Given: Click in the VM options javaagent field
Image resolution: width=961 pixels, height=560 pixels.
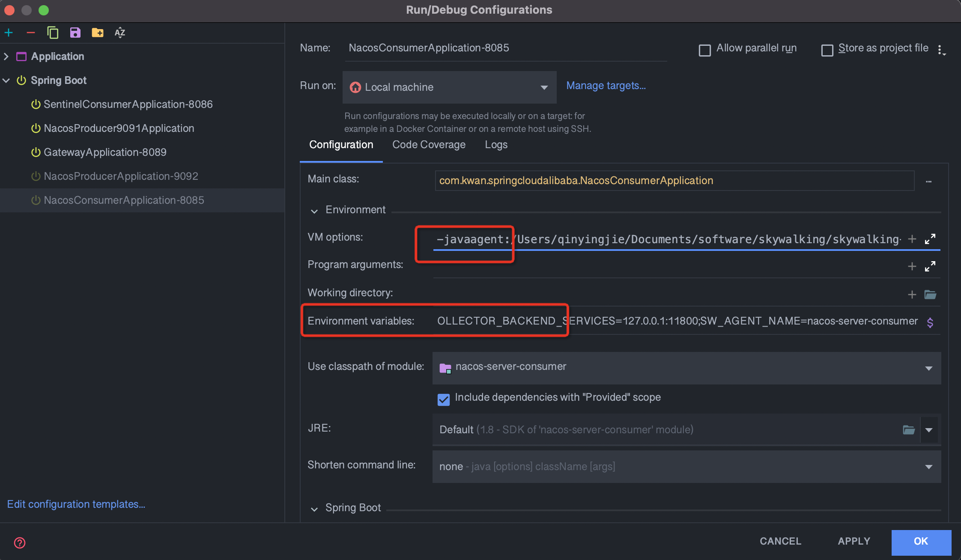Looking at the screenshot, I should (x=668, y=239).
